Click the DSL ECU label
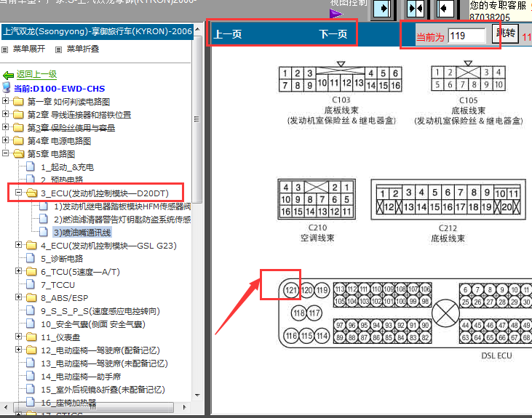This screenshot has width=532, height=418. [x=496, y=355]
